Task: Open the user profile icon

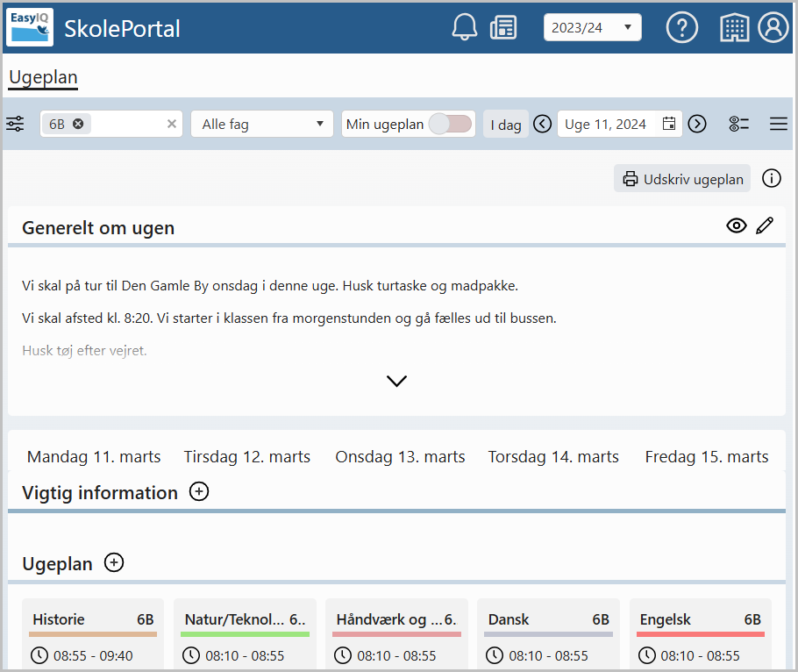Action: [x=773, y=27]
